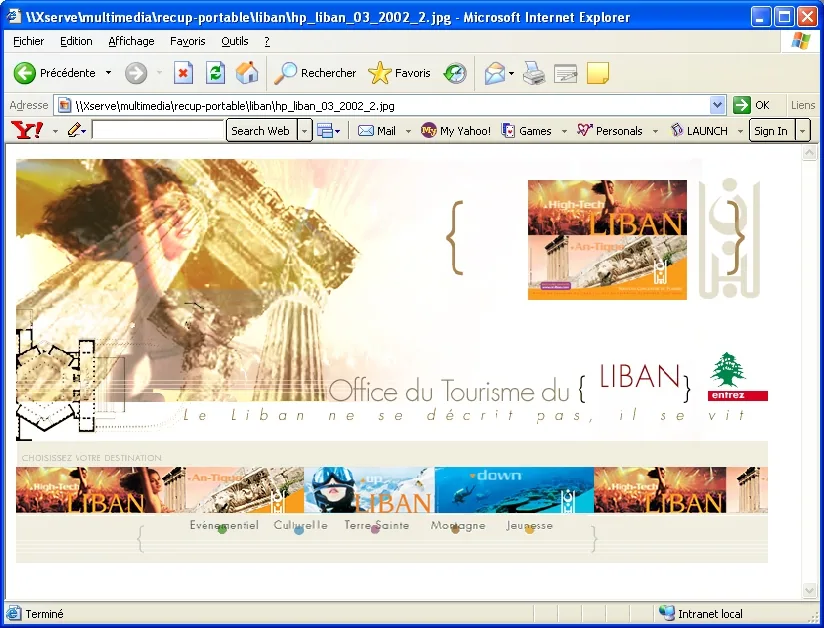Expand the Y! logo dropdown arrow
824x628 pixels.
(x=55, y=131)
